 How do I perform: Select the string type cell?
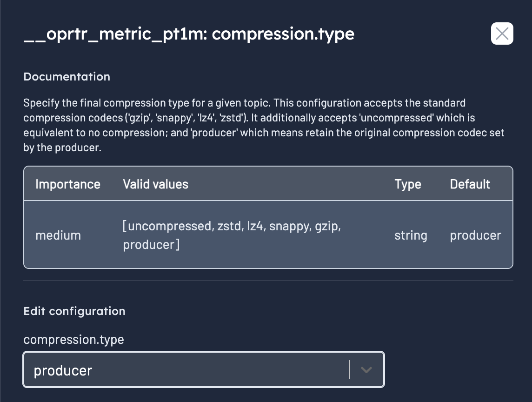411,235
